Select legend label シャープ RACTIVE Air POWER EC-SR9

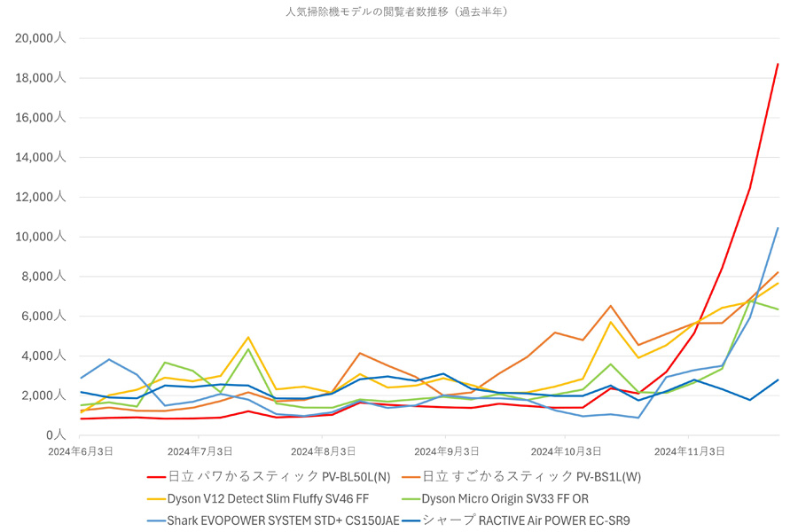526,520
